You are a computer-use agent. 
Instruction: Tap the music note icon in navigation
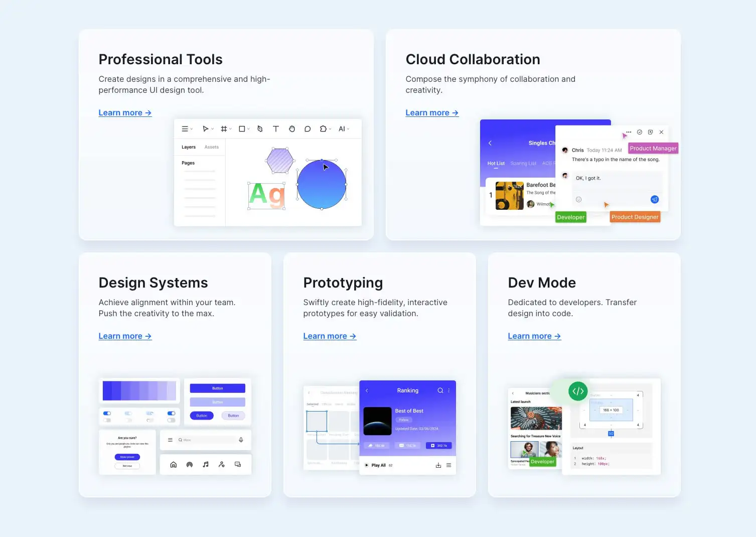(206, 465)
